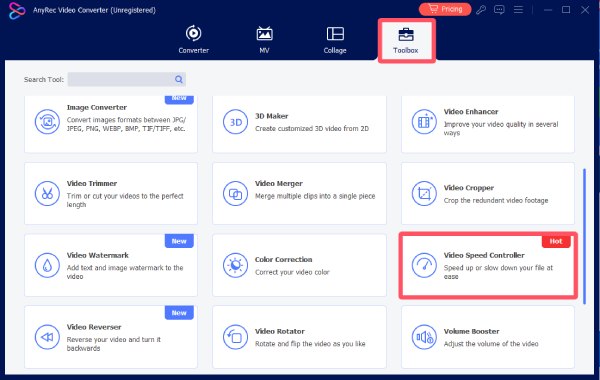Click the Search Tool input field
Image resolution: width=600 pixels, height=380 pixels.
tap(127, 79)
